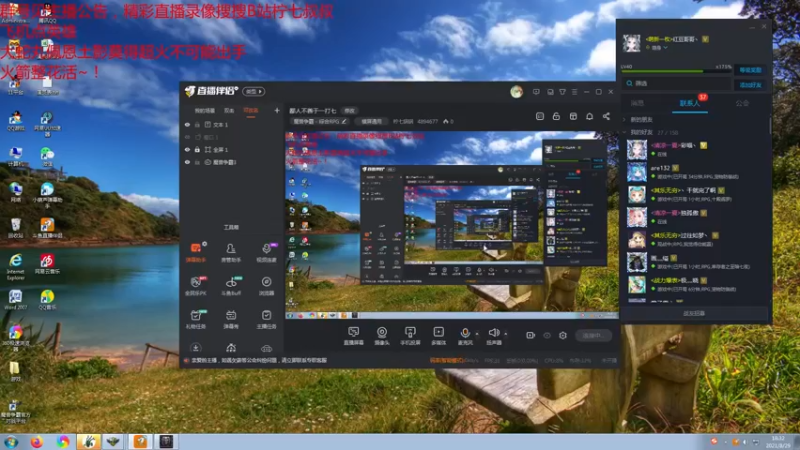The width and height of the screenshot is (800, 450).
Task: Add multimedia source below preview
Action: click(438, 336)
